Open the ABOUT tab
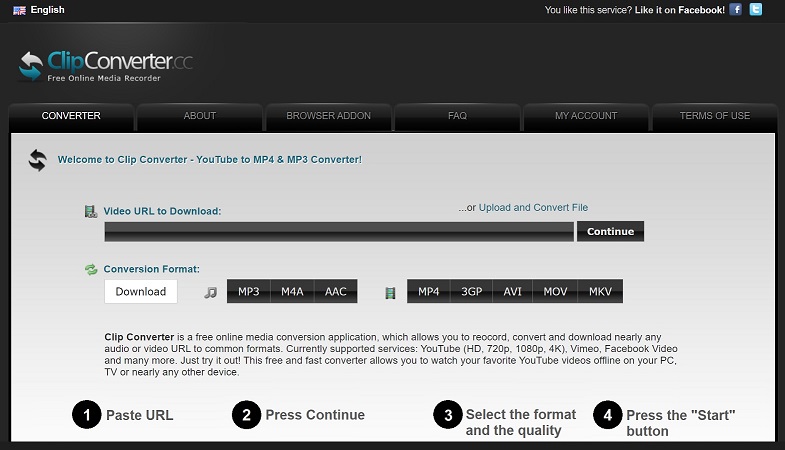The height and width of the screenshot is (450, 785). point(200,116)
